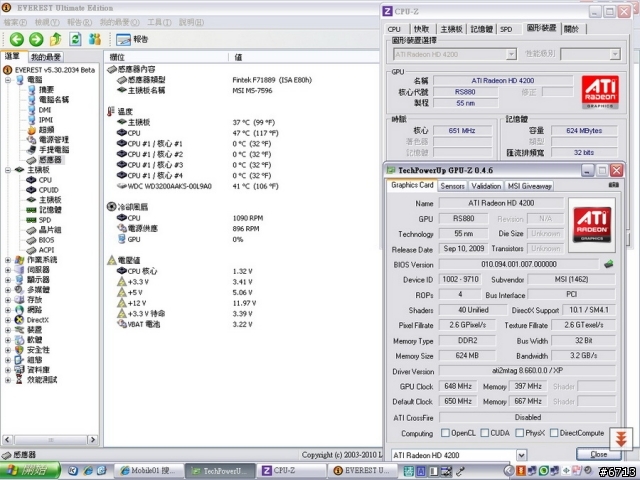Click the Start button on the taskbar
This screenshot has width=640, height=480.
pos(30,471)
